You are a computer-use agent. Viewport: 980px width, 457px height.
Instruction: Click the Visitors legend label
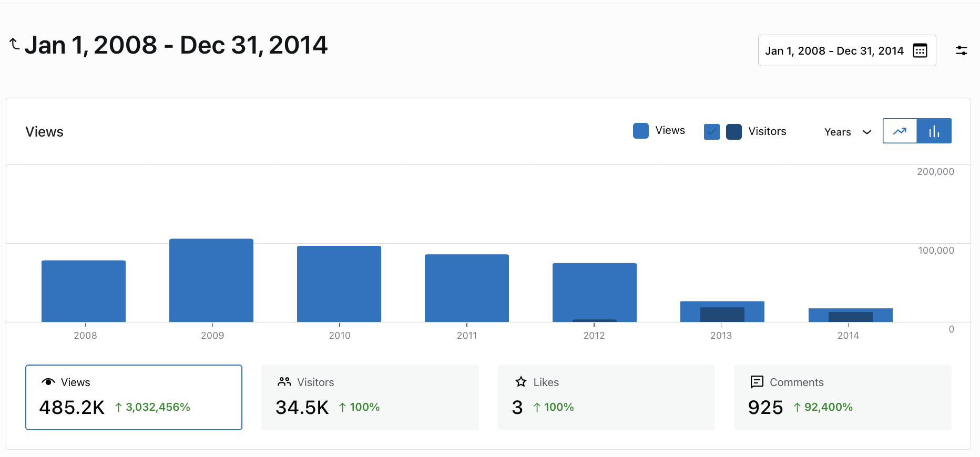tap(767, 131)
